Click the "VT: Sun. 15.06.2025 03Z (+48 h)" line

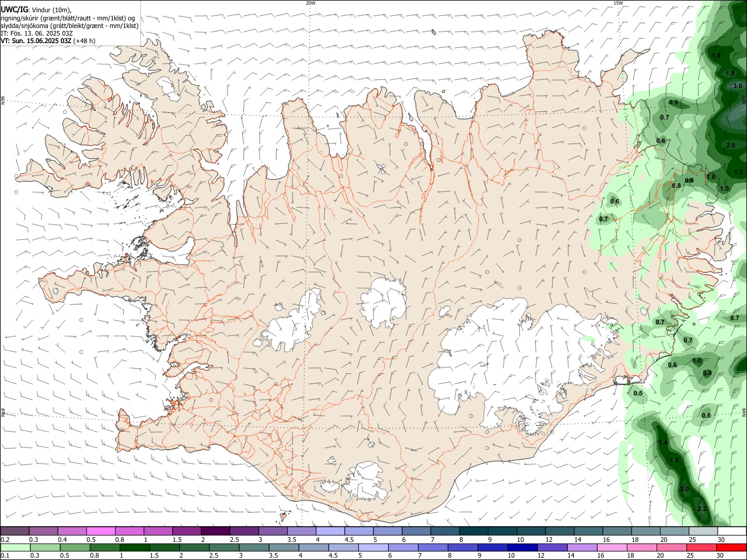48,41
